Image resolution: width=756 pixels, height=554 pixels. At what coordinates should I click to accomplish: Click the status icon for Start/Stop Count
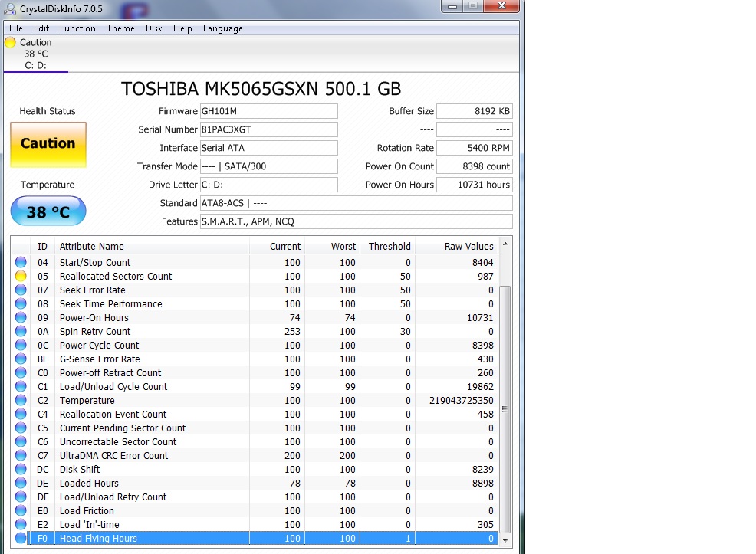[x=21, y=262]
